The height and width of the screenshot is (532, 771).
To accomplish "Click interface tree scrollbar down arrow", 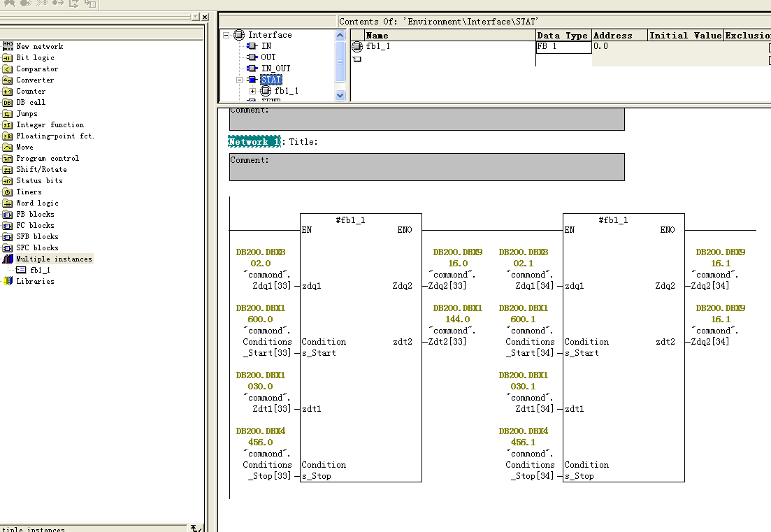I will [340, 95].
